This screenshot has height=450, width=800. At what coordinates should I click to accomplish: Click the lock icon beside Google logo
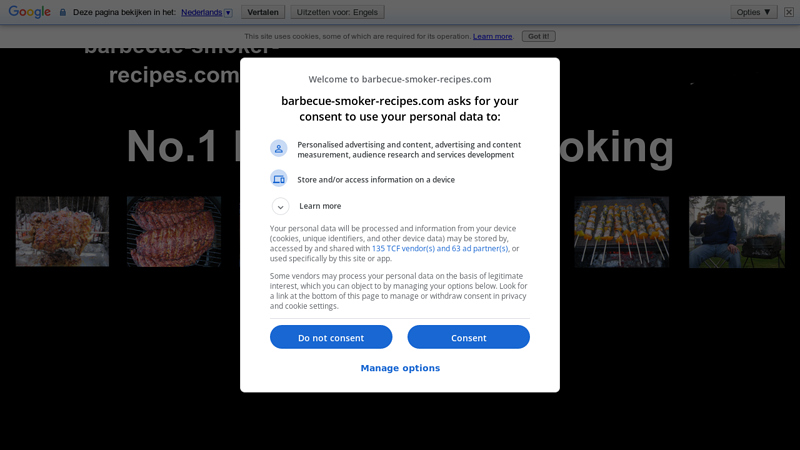pos(63,12)
